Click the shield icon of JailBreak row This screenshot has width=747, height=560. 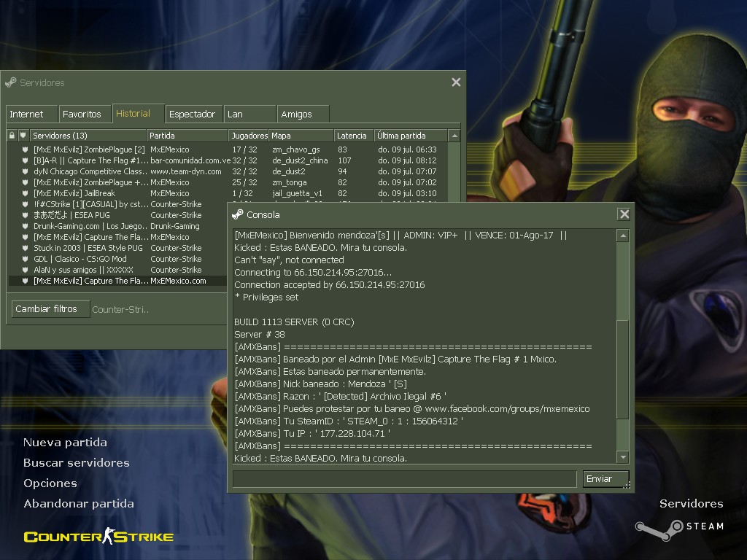coord(25,193)
